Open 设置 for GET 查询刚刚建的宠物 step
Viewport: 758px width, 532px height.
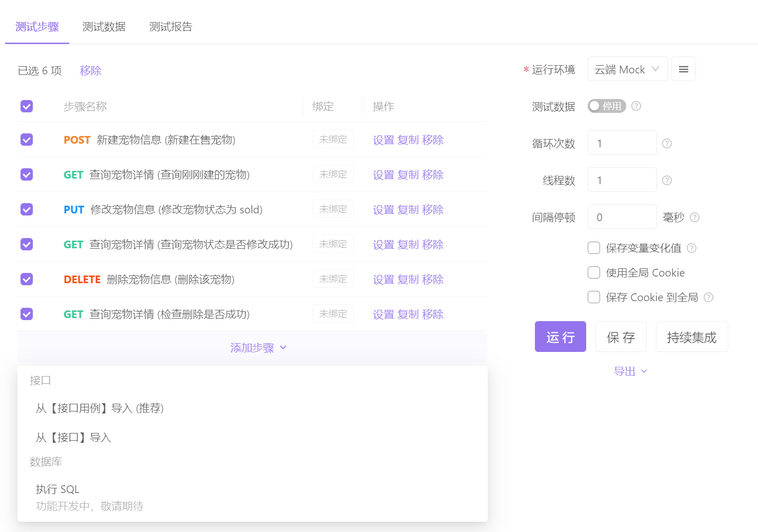pyautogui.click(x=384, y=175)
